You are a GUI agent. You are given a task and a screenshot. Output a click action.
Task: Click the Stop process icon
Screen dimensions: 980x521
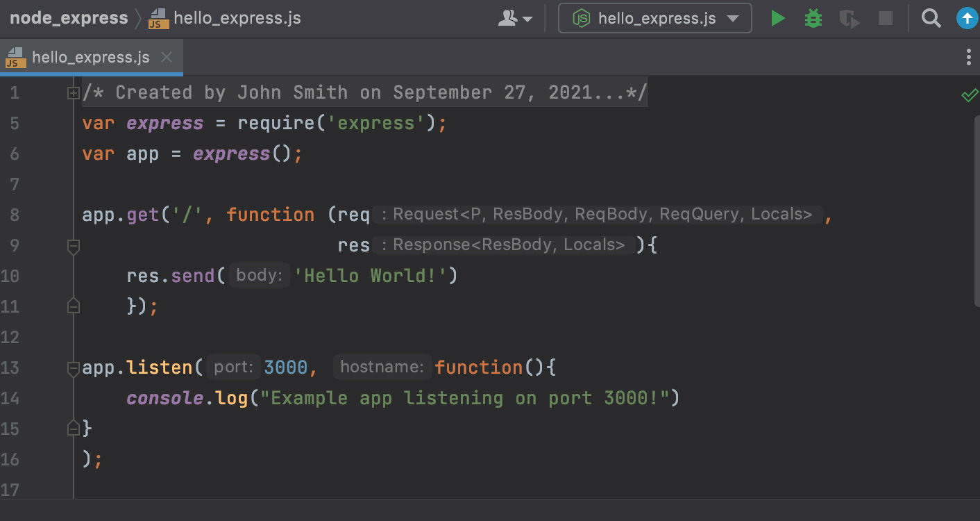[x=885, y=18]
